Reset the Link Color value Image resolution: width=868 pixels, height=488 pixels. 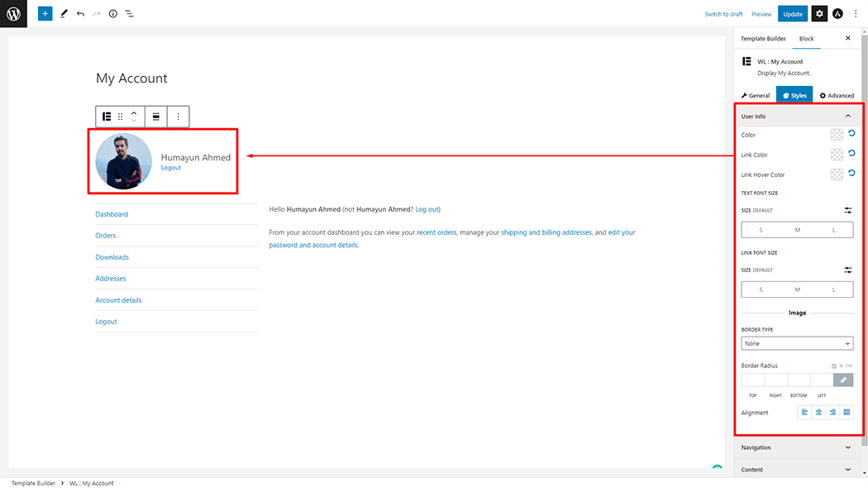(851, 154)
